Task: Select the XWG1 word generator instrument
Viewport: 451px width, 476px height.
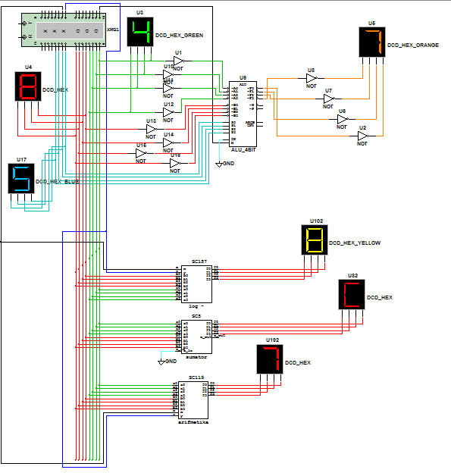Action: coord(64,30)
